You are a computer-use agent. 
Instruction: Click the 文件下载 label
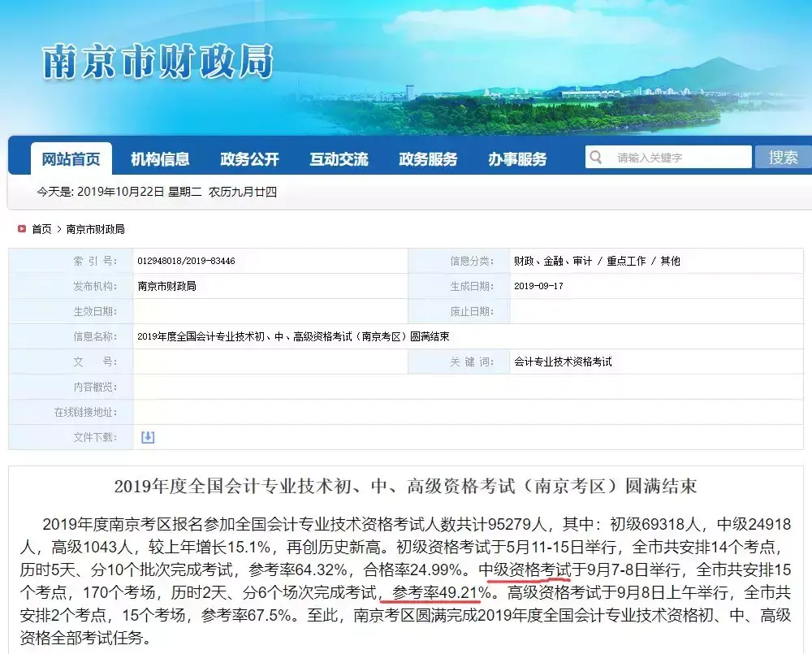95,437
